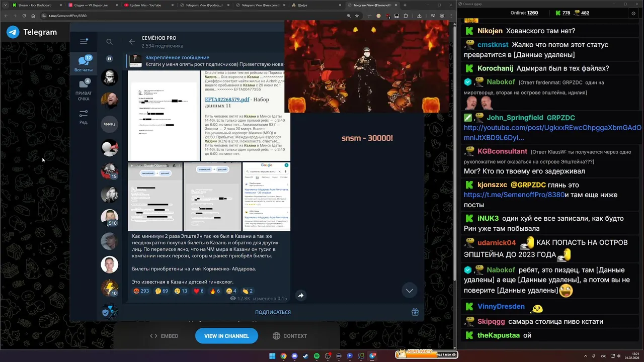644x362 pixels.
Task: Open Spotify from the taskbar
Action: [x=316, y=356]
